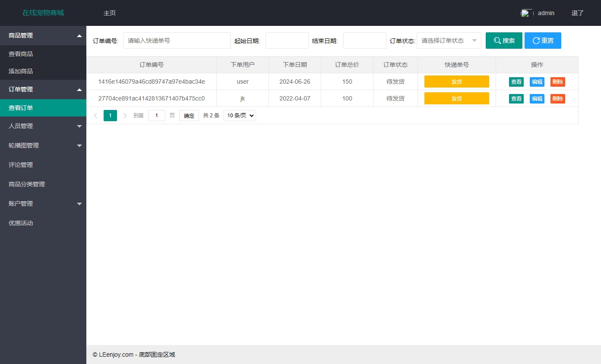Click 删除 on the 2024-06-26 order
Viewport: 601px width, 364px height.
[x=557, y=82]
